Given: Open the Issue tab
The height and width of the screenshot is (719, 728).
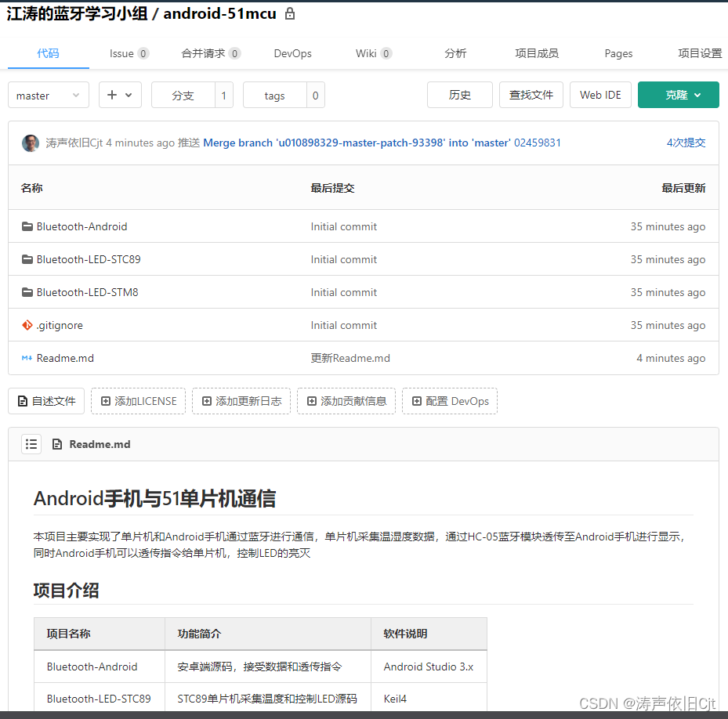Looking at the screenshot, I should tap(129, 53).
